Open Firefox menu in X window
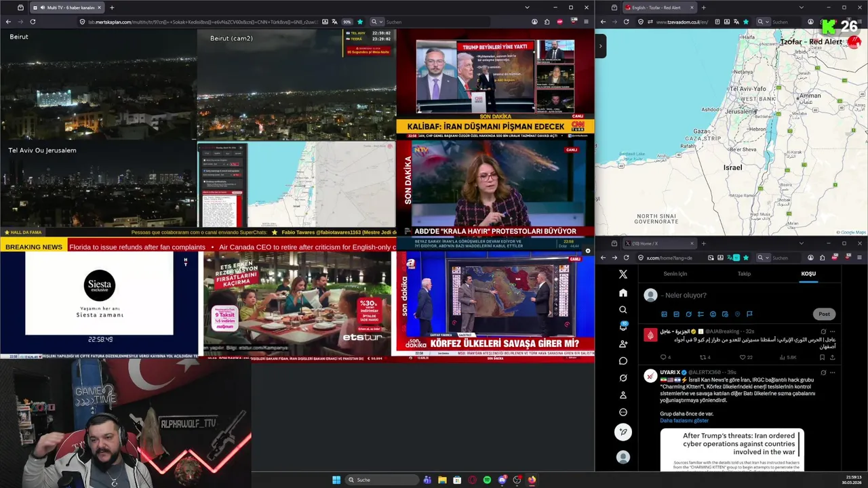This screenshot has width=868, height=488. click(x=859, y=258)
